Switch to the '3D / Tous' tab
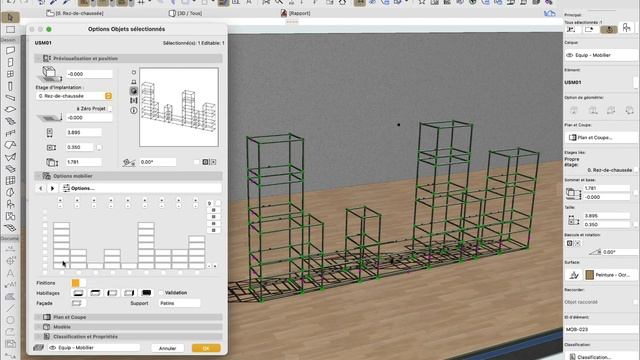The image size is (640, 360). coord(186,13)
